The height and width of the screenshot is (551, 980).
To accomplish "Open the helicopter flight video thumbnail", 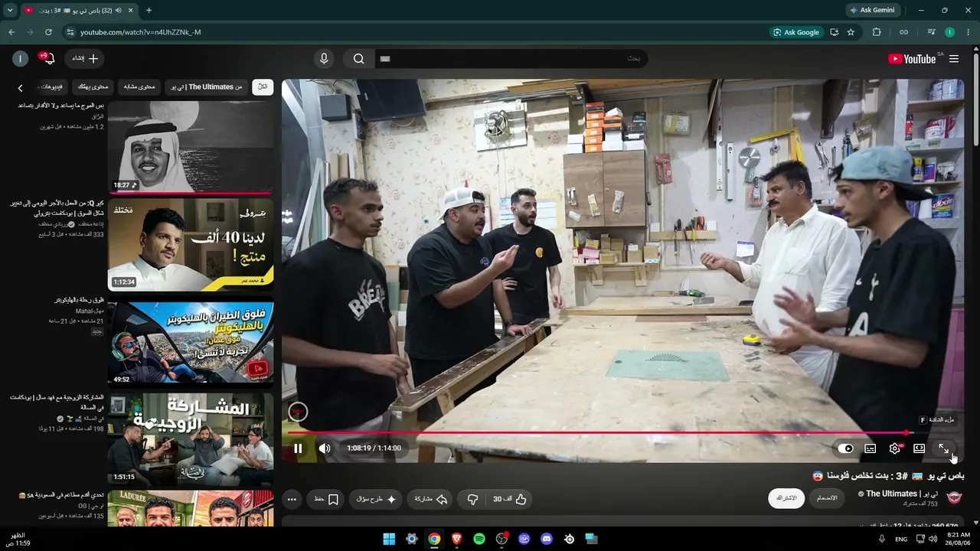I will click(191, 342).
